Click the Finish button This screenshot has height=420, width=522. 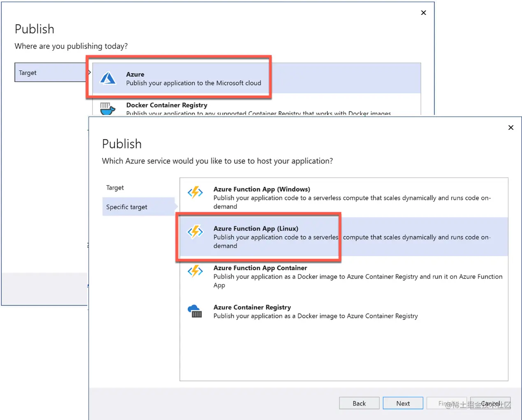click(447, 403)
